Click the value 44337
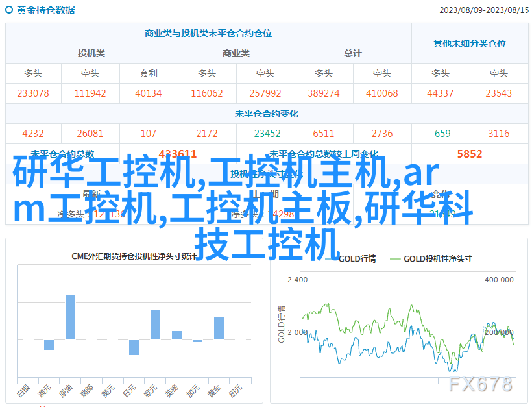This screenshot has height=407, width=532. pyautogui.click(x=440, y=93)
